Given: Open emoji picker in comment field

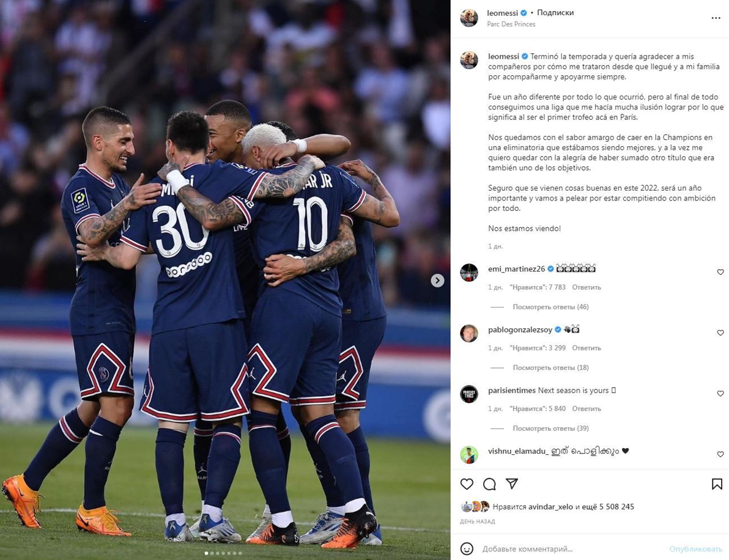Looking at the screenshot, I should click(x=466, y=549).
